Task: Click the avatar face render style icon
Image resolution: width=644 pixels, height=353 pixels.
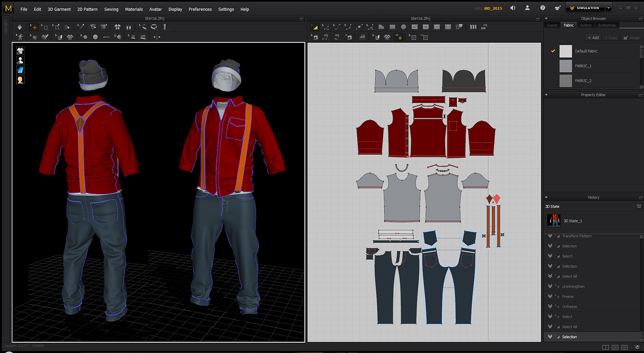Action: click(x=20, y=80)
